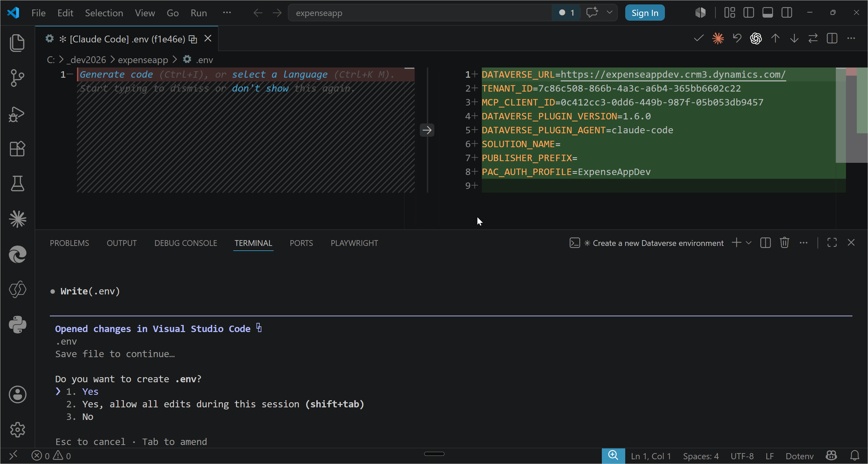The image size is (868, 464).
Task: Switch to the DEBUG CONSOLE tab
Action: point(186,243)
